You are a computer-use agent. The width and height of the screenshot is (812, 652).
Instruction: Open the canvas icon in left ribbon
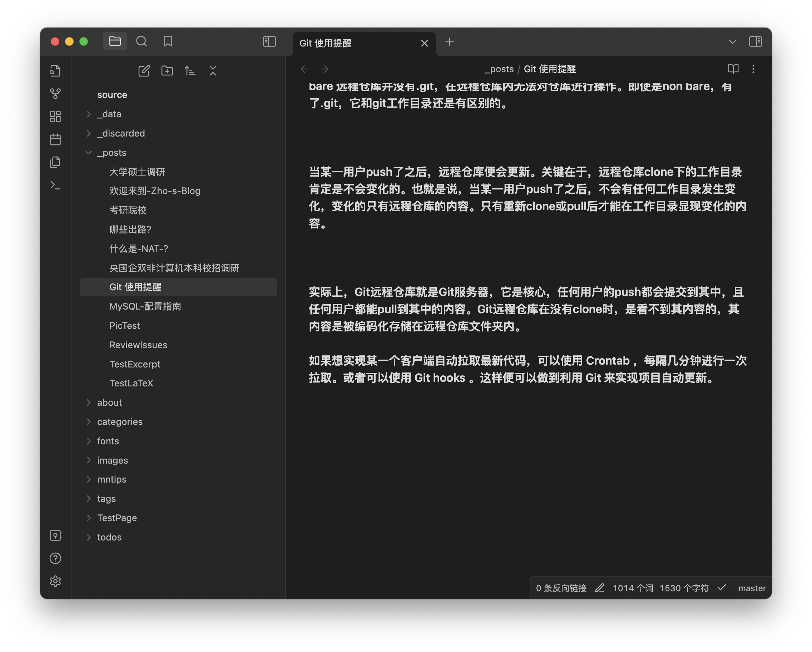tap(55, 117)
